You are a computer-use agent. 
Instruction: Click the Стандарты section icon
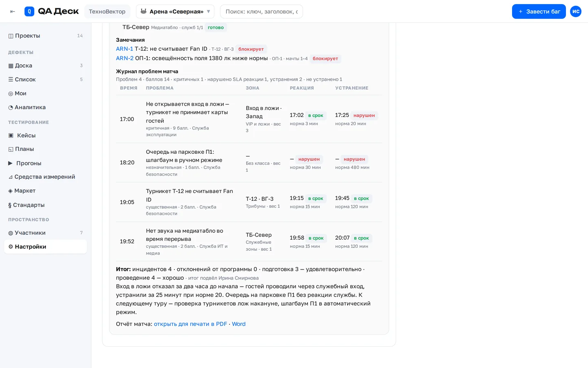click(x=10, y=205)
